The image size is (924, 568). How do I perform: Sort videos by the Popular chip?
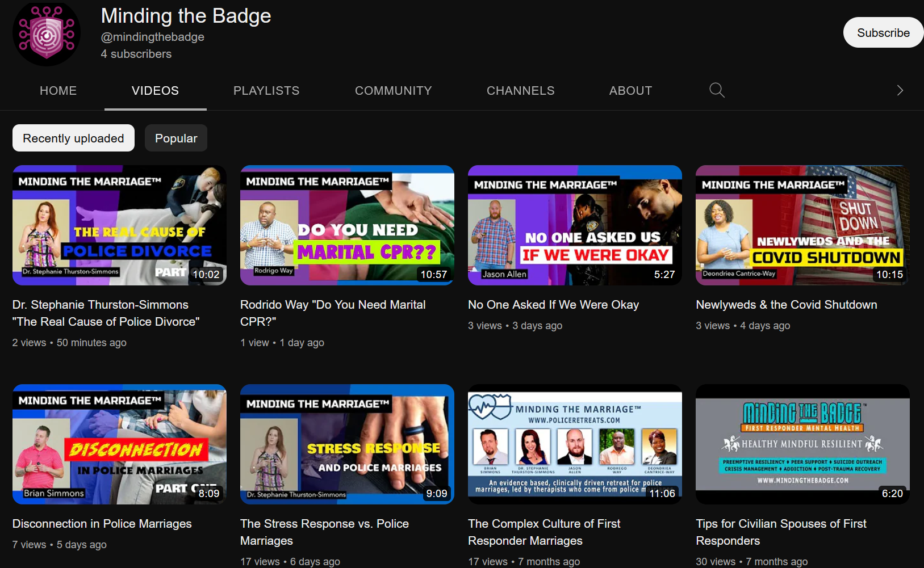[x=176, y=138]
